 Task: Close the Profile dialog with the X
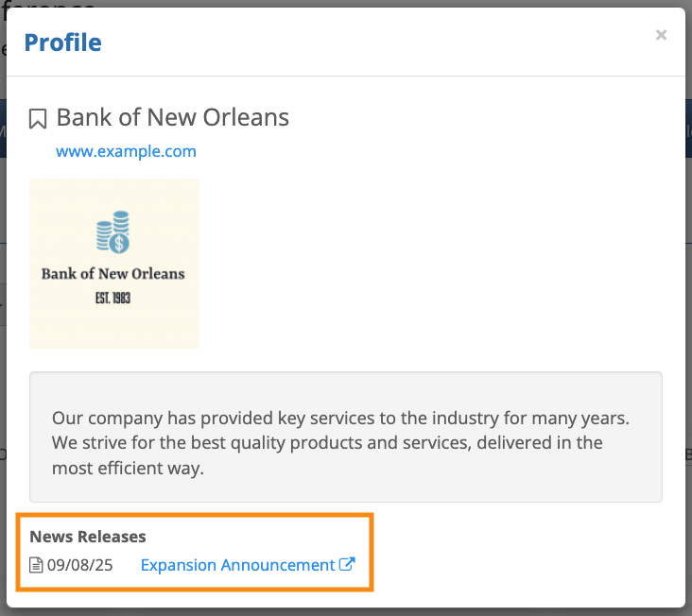661,36
